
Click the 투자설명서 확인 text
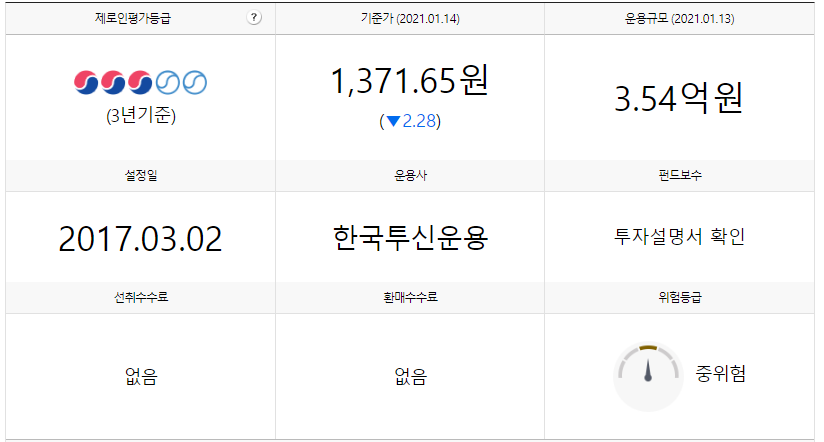679,237
